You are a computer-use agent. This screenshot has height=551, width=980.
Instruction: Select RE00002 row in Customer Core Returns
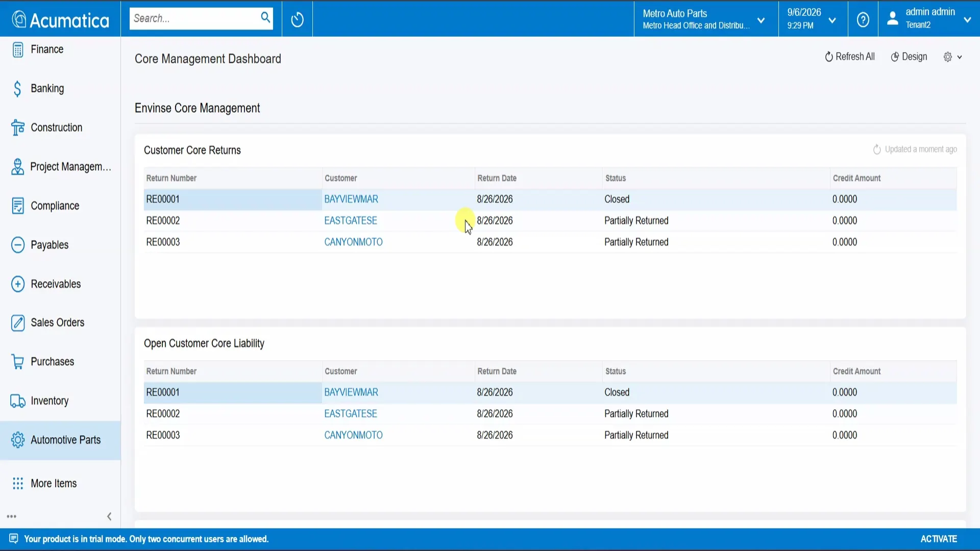550,221
